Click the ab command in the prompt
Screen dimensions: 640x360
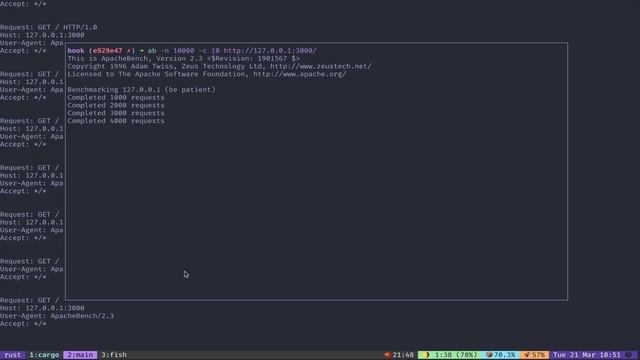click(152, 51)
